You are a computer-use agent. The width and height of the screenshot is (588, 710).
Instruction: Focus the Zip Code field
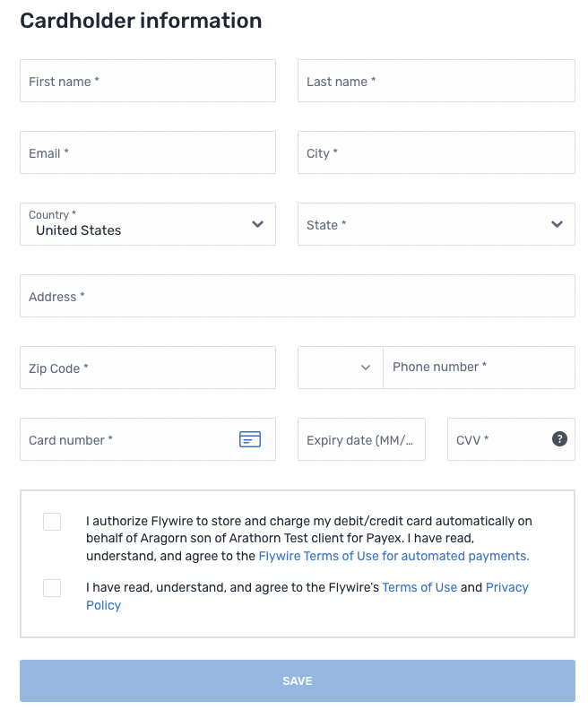(148, 368)
